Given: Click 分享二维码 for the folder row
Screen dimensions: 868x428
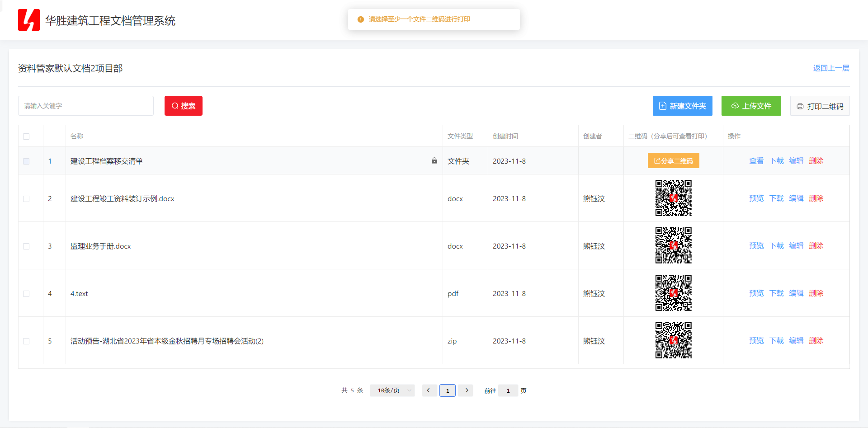Looking at the screenshot, I should [674, 160].
